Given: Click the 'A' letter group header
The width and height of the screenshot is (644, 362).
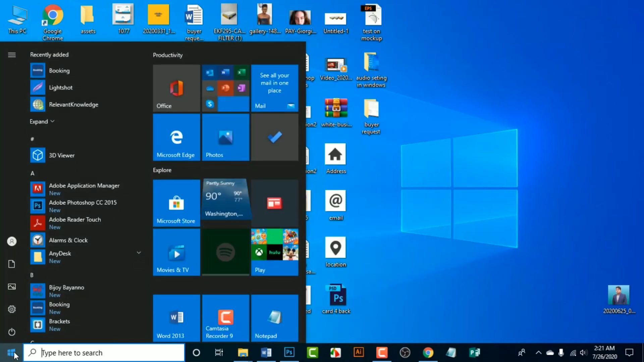Looking at the screenshot, I should [x=33, y=173].
